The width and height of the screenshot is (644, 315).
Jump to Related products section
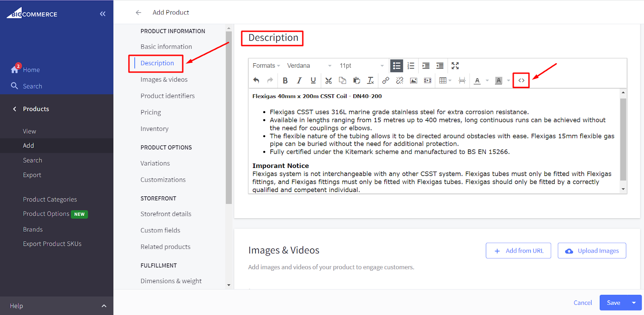165,247
